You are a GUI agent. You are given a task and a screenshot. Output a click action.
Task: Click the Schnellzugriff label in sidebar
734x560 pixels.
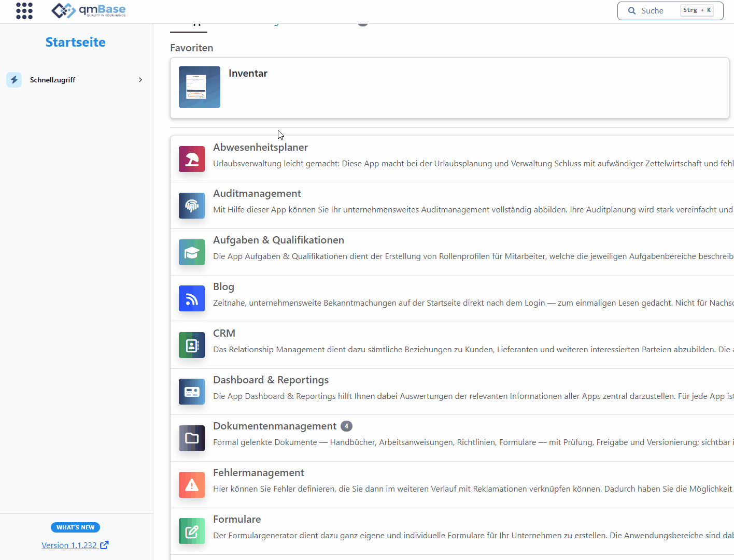52,80
